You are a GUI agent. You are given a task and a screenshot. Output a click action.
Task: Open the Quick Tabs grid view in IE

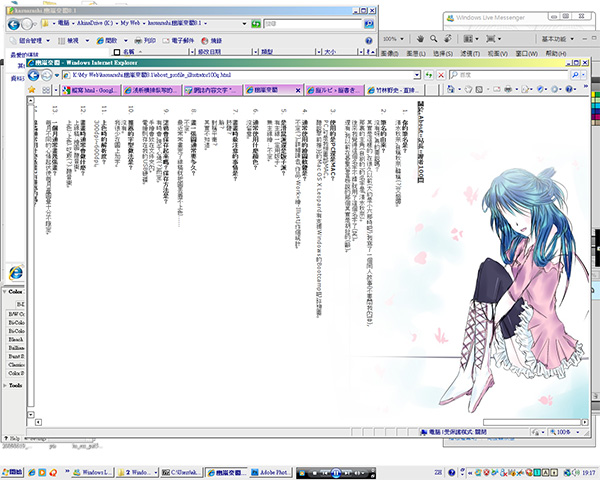click(x=46, y=90)
